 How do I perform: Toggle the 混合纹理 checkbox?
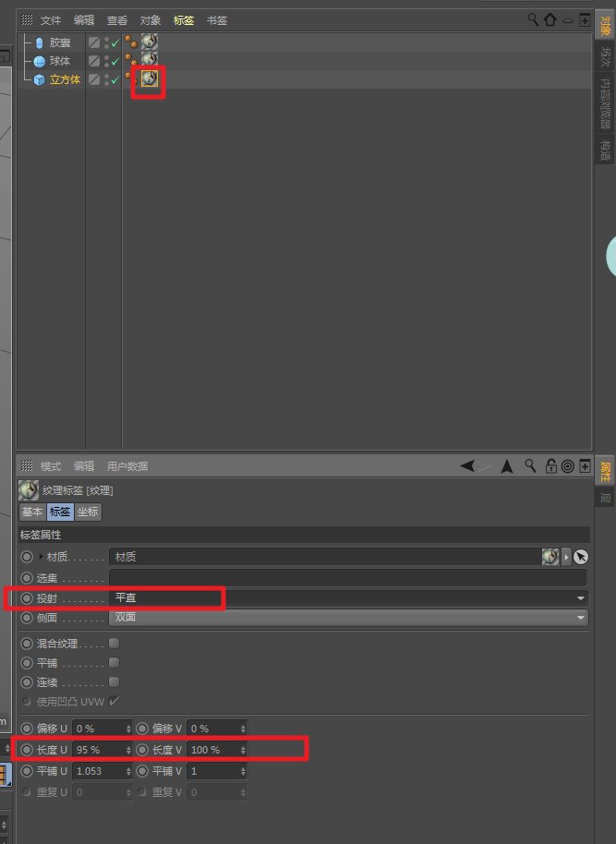[114, 644]
